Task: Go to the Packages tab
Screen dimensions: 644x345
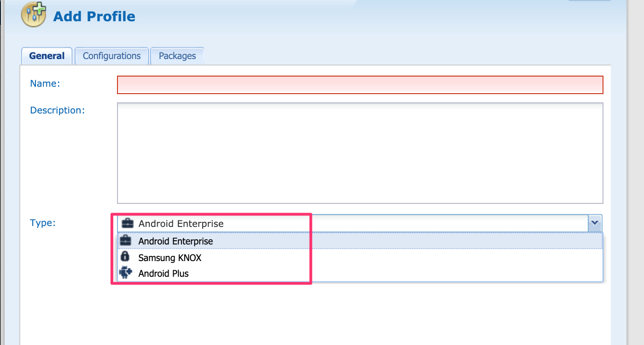Action: click(177, 56)
